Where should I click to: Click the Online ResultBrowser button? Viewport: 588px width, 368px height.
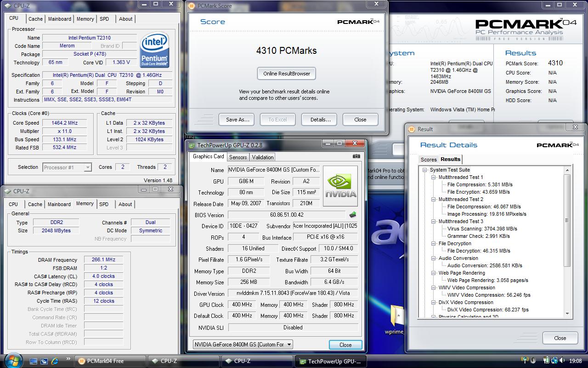tap(287, 74)
